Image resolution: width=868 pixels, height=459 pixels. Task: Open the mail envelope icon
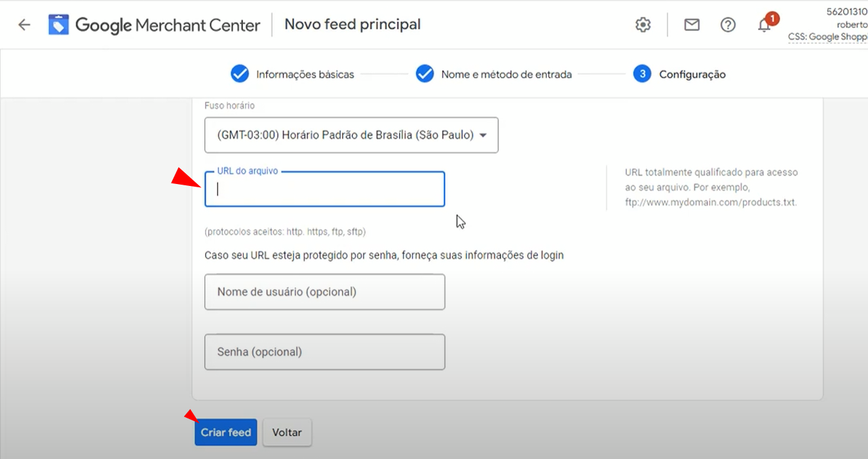pos(692,25)
